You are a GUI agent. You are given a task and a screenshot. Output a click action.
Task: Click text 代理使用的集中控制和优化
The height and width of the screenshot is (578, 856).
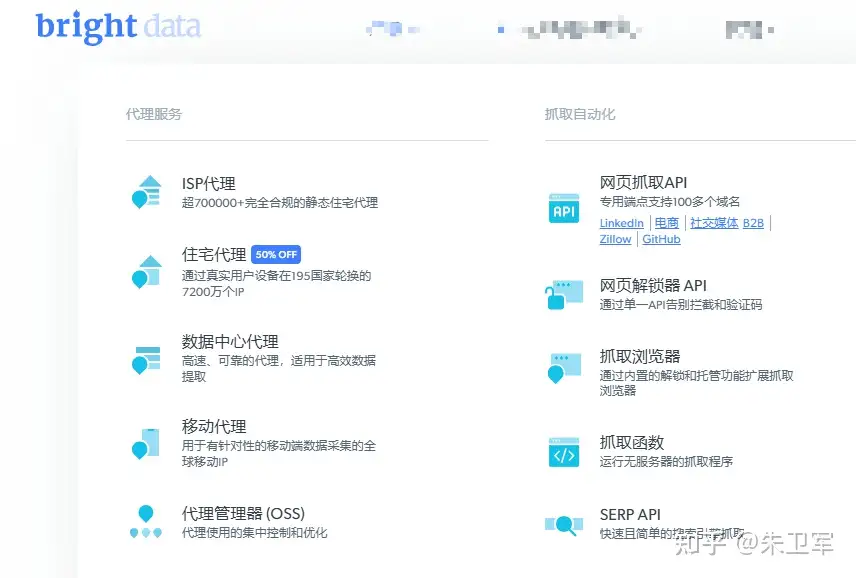(254, 533)
